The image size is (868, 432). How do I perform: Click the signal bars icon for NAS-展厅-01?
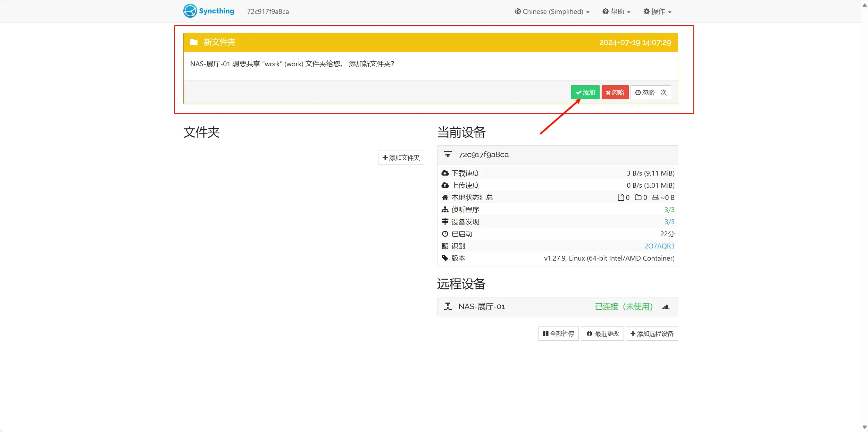pyautogui.click(x=666, y=307)
